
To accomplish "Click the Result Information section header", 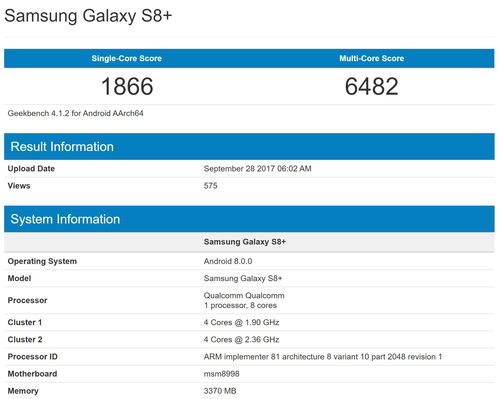I will pyautogui.click(x=249, y=146).
